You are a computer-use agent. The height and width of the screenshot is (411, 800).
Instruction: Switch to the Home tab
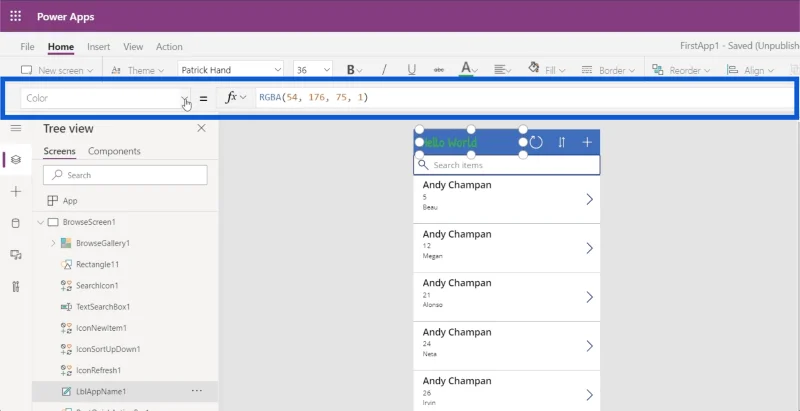pyautogui.click(x=61, y=46)
